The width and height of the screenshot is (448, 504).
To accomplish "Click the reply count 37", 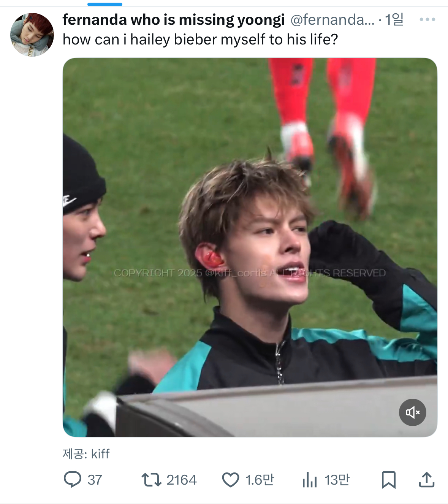I will [95, 480].
